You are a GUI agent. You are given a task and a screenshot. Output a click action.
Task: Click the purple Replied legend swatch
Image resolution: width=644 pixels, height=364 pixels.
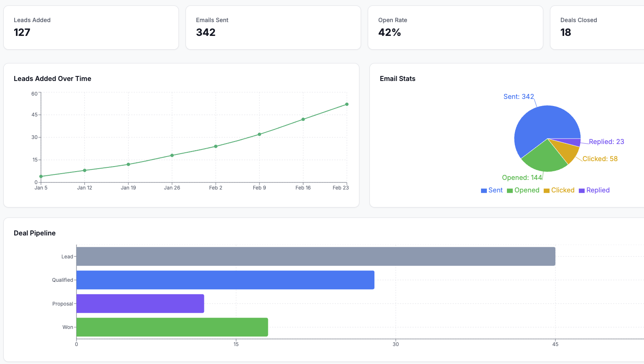pyautogui.click(x=582, y=191)
